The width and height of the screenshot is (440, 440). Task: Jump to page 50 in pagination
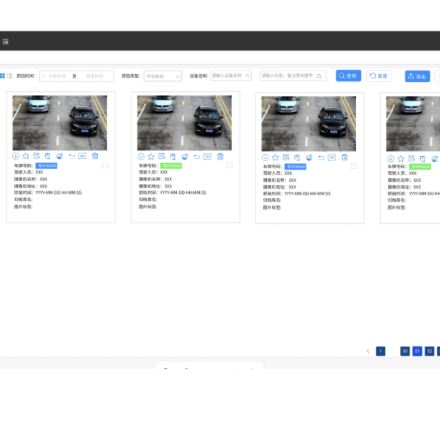405,351
